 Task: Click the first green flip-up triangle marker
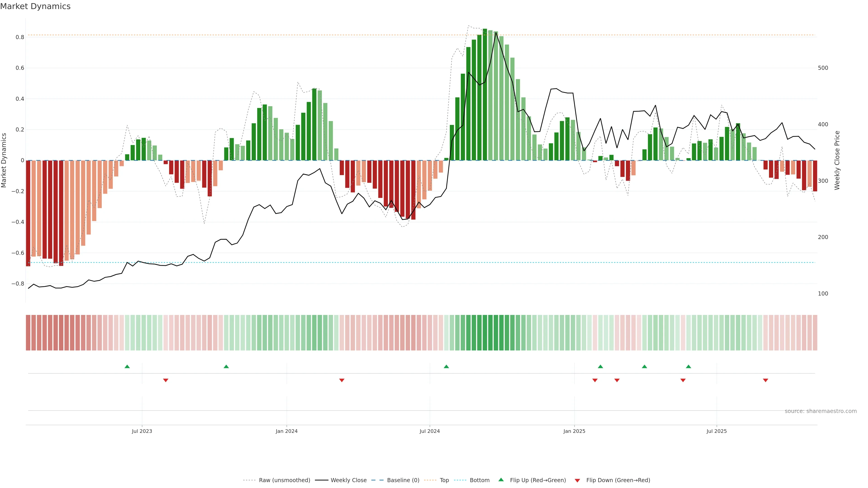(x=127, y=366)
